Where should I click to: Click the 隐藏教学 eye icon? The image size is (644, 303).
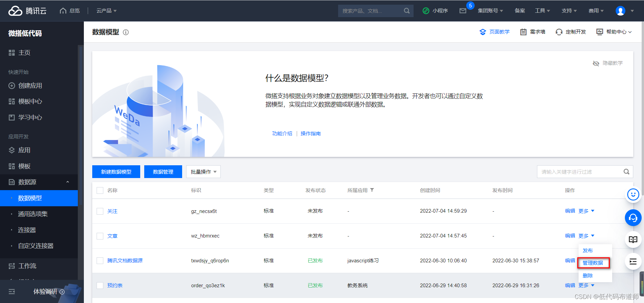pos(596,63)
